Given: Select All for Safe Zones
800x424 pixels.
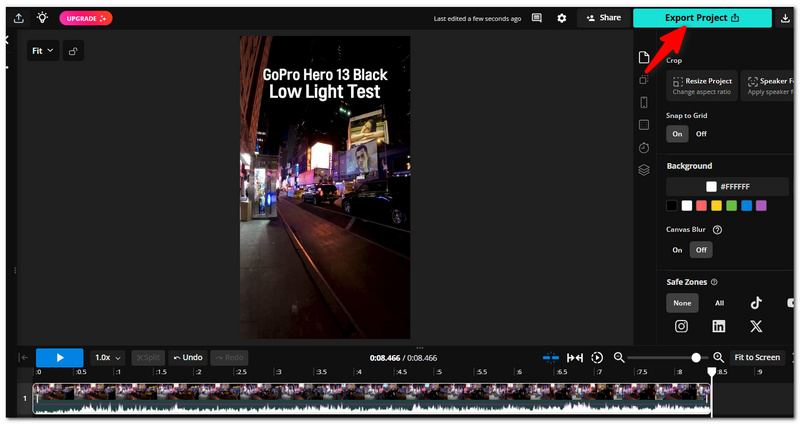Looking at the screenshot, I should (x=719, y=303).
